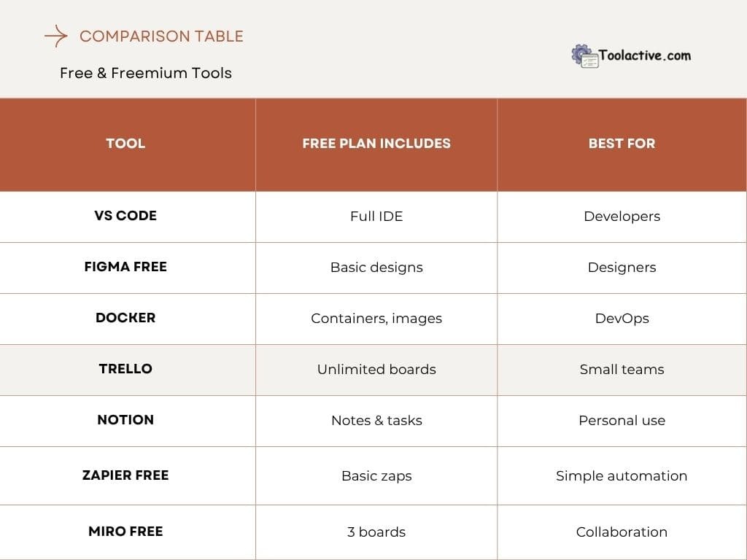Open the TRELLO entry

(x=125, y=369)
